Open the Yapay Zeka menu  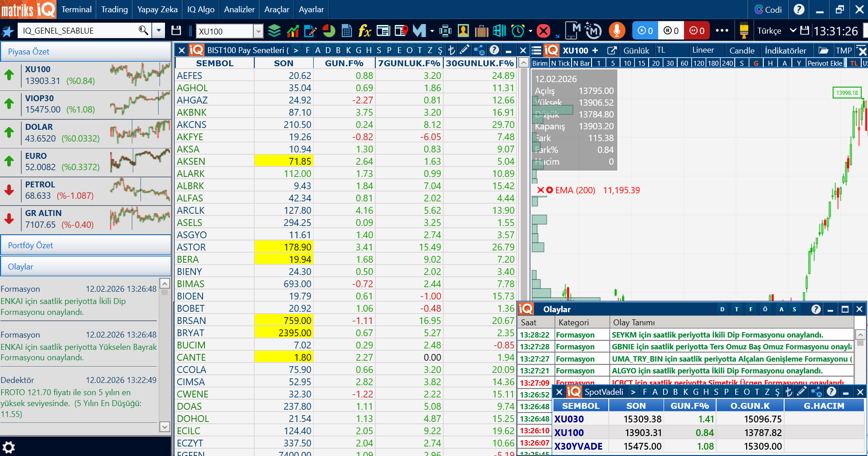click(157, 10)
